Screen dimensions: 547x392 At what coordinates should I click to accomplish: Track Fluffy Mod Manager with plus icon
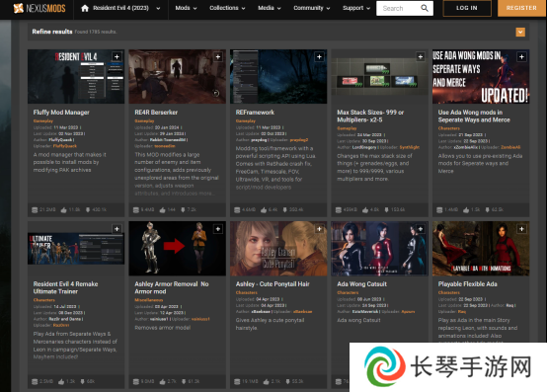coord(117,56)
